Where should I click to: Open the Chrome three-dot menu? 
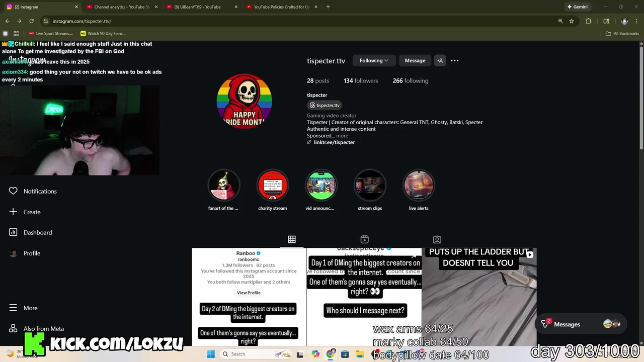coord(636,21)
